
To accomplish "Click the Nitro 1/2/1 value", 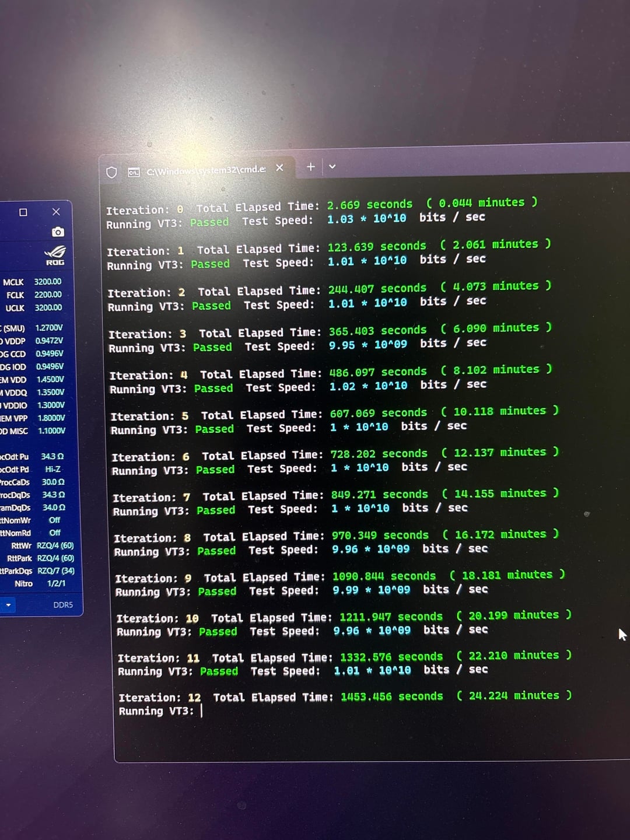I will pyautogui.click(x=56, y=583).
